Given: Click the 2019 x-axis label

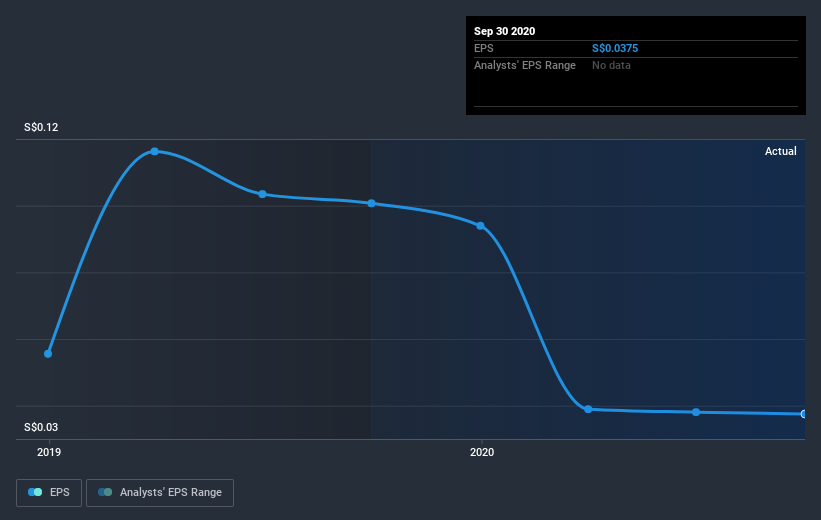Looking at the screenshot, I should (49, 452).
